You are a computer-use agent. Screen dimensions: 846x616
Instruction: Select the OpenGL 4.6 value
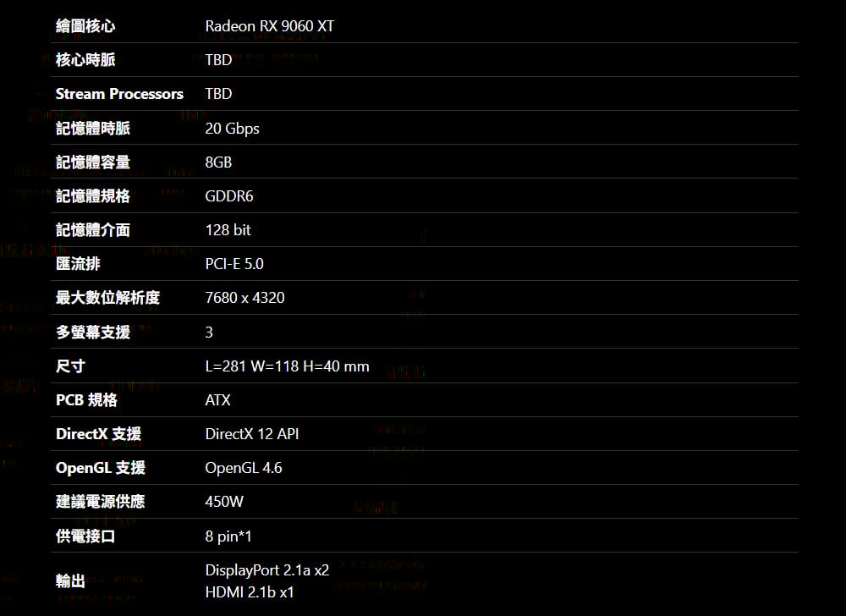244,468
